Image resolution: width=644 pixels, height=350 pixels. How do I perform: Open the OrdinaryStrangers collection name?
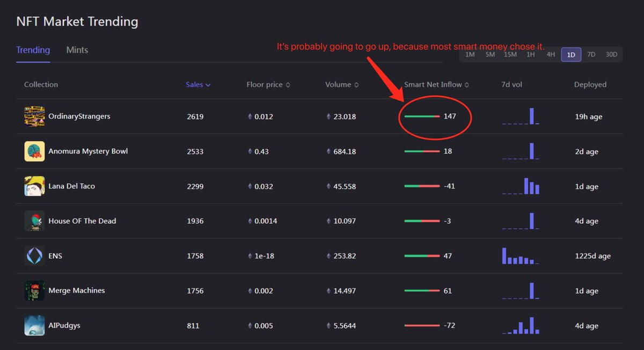79,116
